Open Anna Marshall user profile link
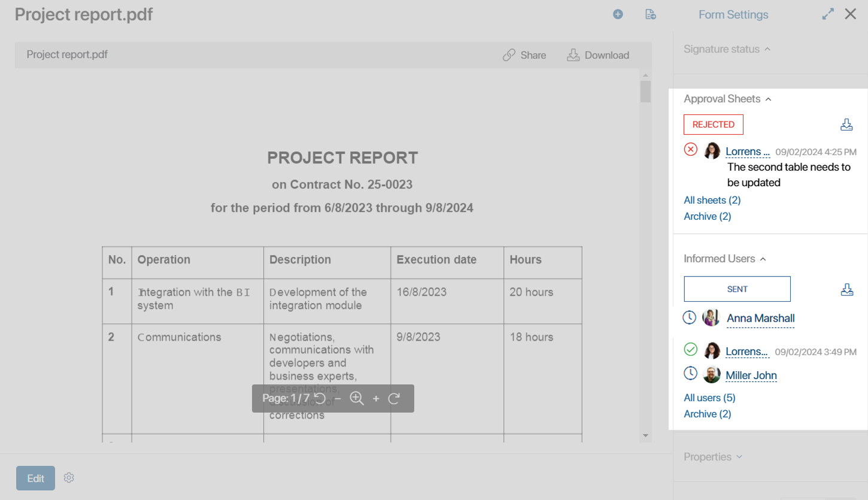 click(761, 319)
